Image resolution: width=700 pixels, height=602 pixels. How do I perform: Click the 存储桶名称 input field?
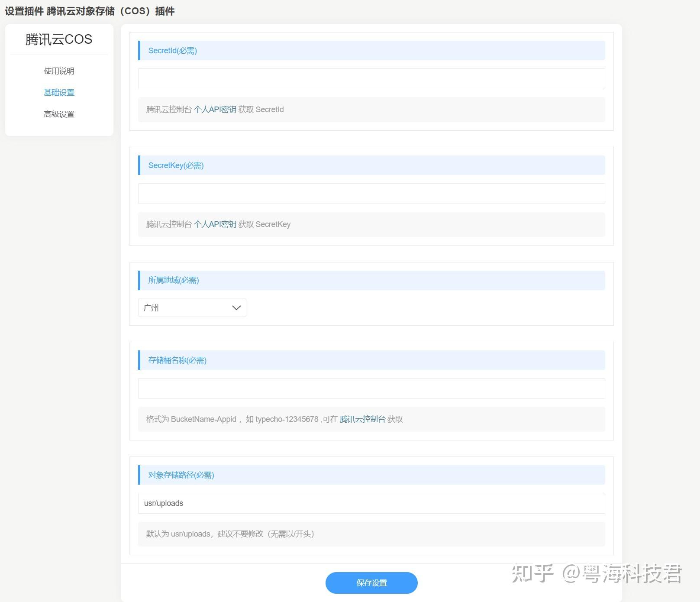tap(371, 388)
